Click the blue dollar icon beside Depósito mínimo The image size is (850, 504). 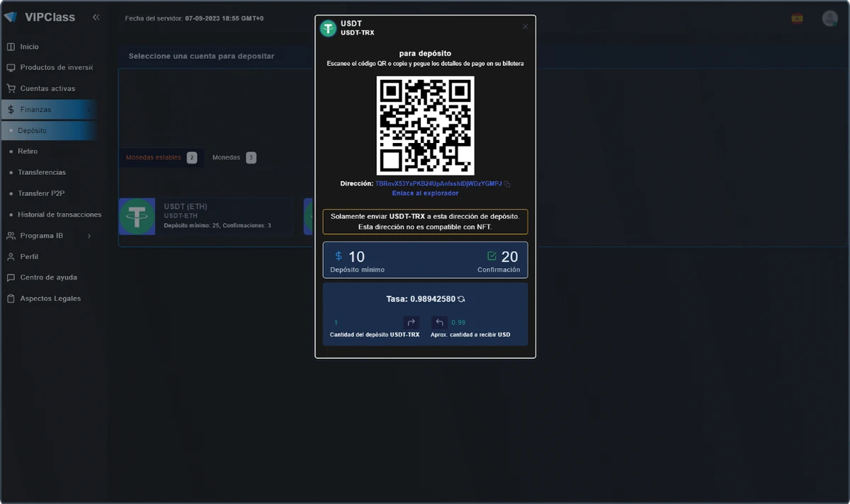click(x=339, y=256)
